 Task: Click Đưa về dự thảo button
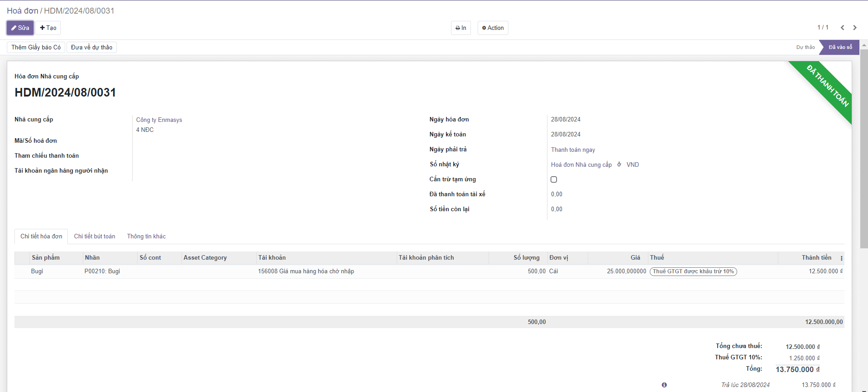pyautogui.click(x=91, y=47)
